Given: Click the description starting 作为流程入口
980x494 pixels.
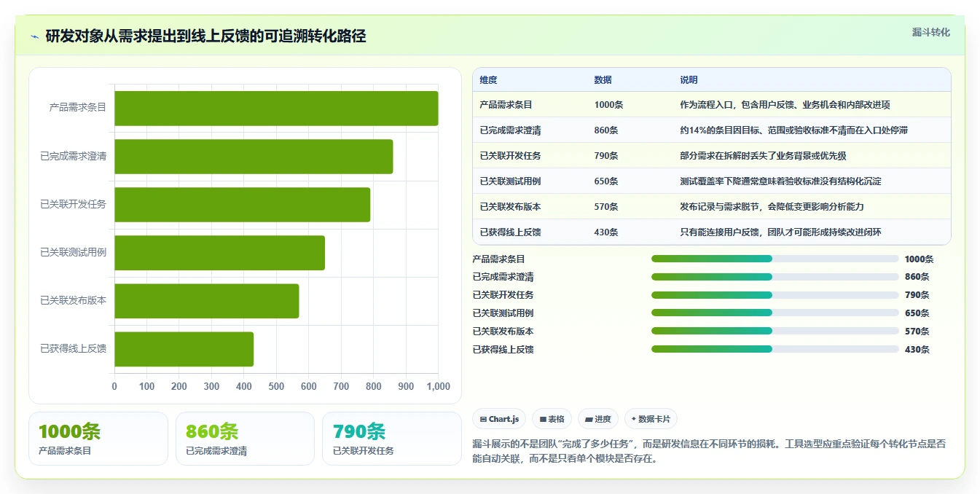Looking at the screenshot, I should [785, 105].
